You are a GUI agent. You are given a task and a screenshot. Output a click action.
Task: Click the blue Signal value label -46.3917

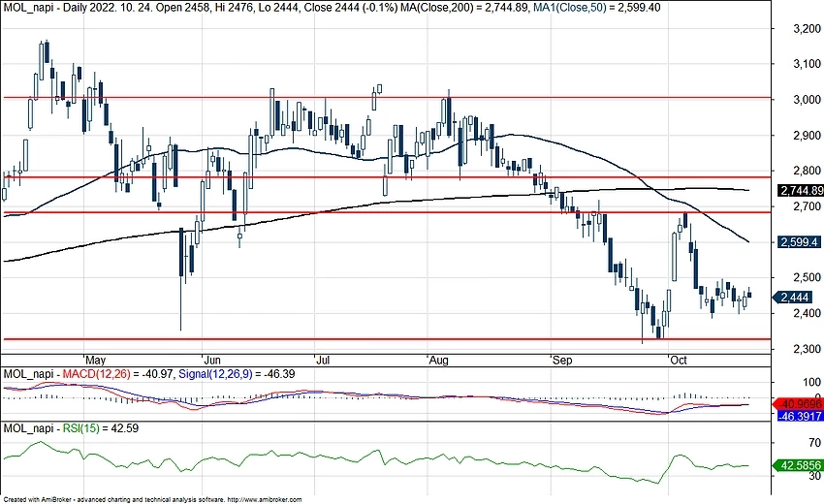[x=800, y=416]
